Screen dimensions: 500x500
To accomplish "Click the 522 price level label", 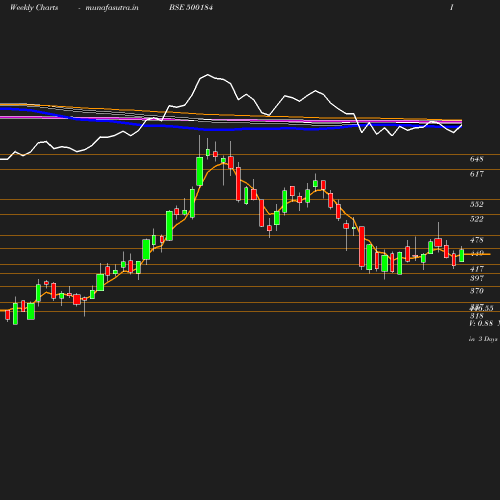I will pyautogui.click(x=476, y=219).
